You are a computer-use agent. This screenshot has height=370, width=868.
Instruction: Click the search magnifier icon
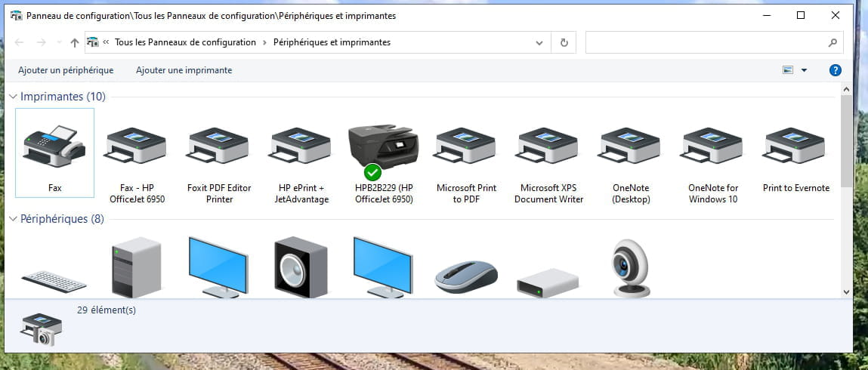coord(832,42)
